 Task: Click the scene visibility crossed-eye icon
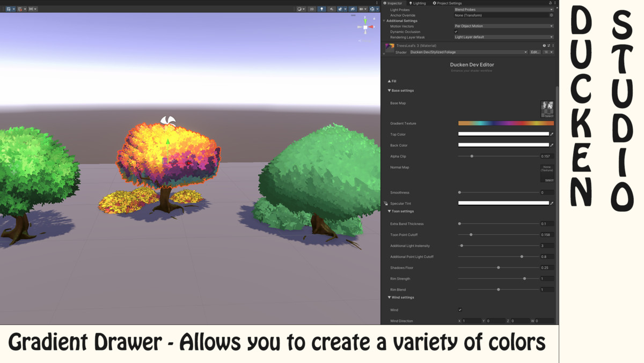click(x=352, y=9)
